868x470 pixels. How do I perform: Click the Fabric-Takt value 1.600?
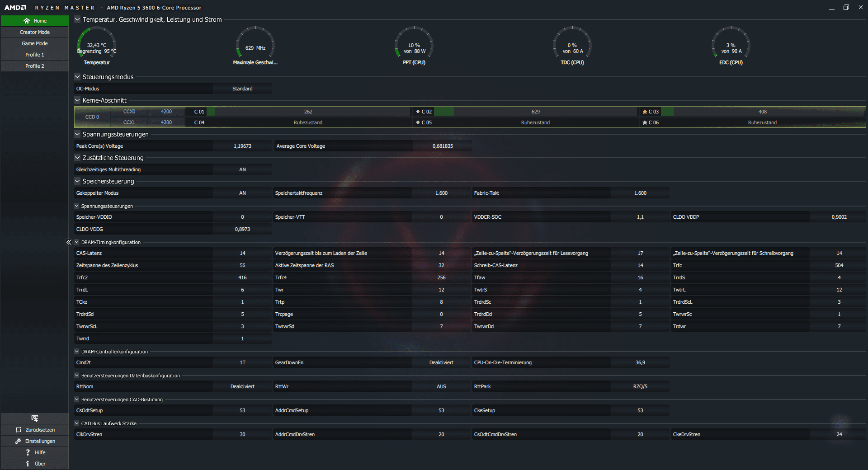click(640, 193)
